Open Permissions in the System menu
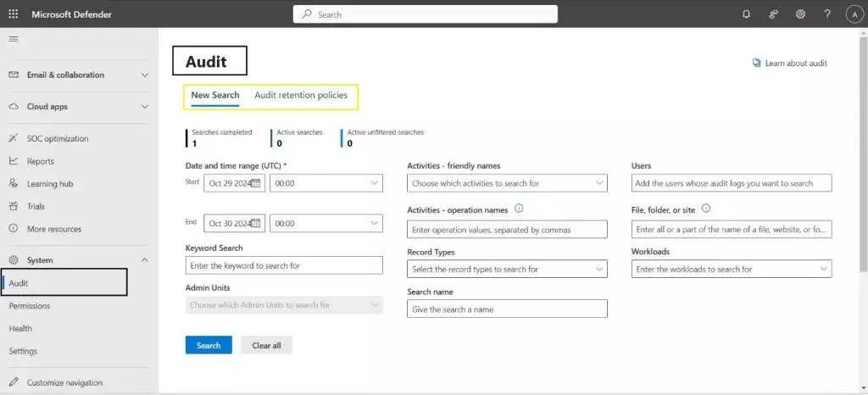The width and height of the screenshot is (868, 395). click(30, 306)
